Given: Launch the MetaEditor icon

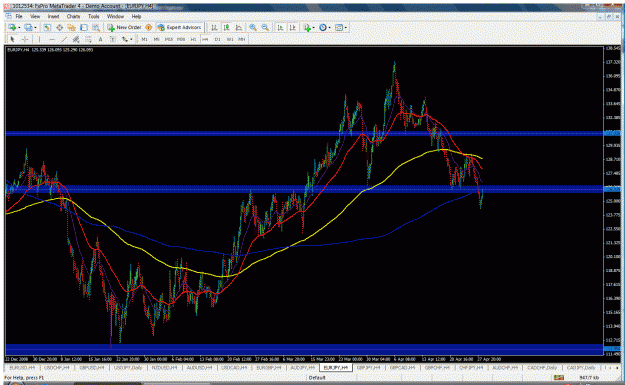Looking at the screenshot, I should pyautogui.click(x=148, y=27).
